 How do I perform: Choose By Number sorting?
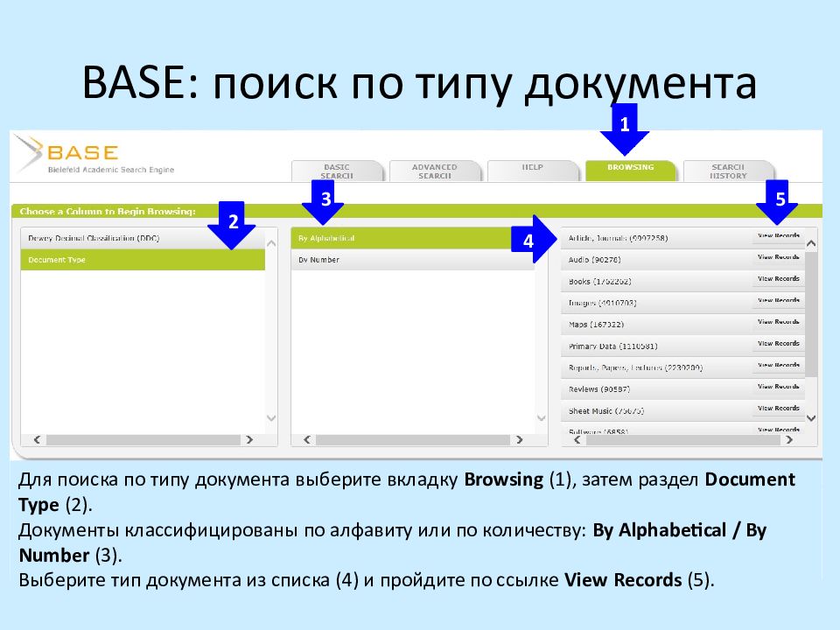point(412,260)
